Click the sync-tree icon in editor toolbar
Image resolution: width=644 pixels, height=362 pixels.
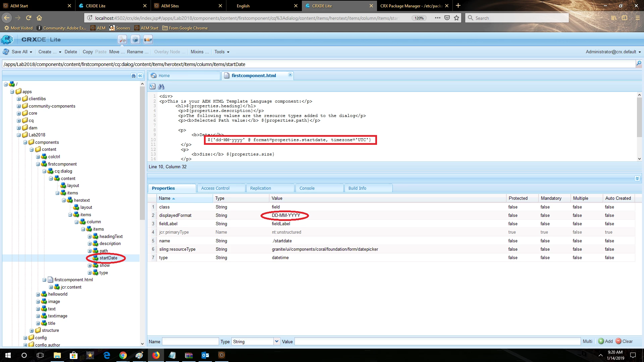click(x=152, y=86)
